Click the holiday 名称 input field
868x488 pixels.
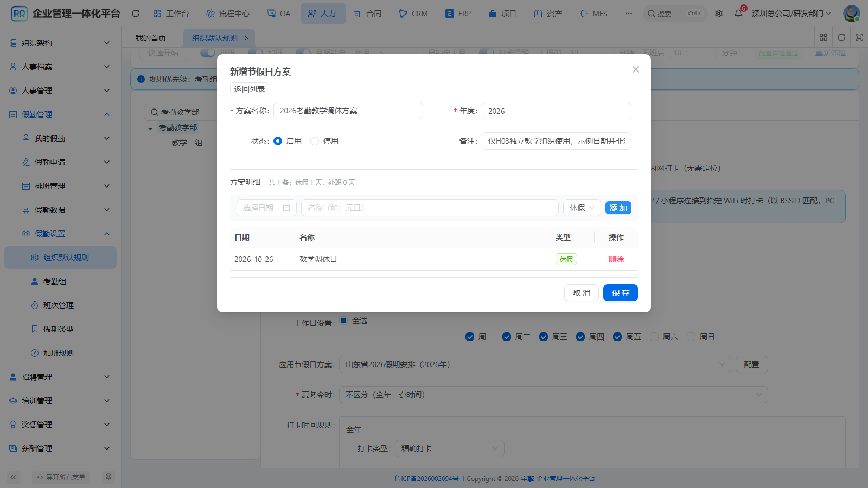point(430,208)
